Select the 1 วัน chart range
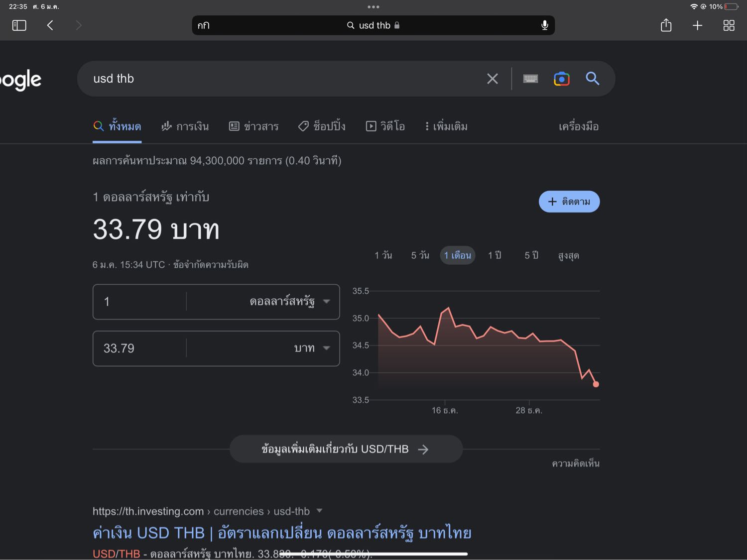The width and height of the screenshot is (747, 560). coord(383,255)
